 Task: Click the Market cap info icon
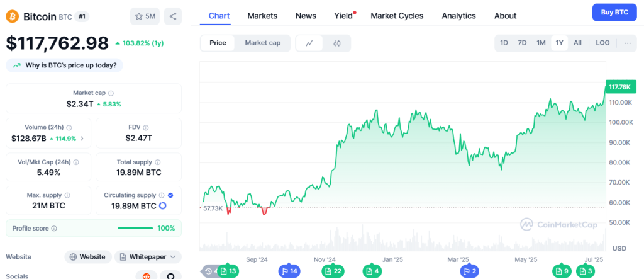[111, 93]
